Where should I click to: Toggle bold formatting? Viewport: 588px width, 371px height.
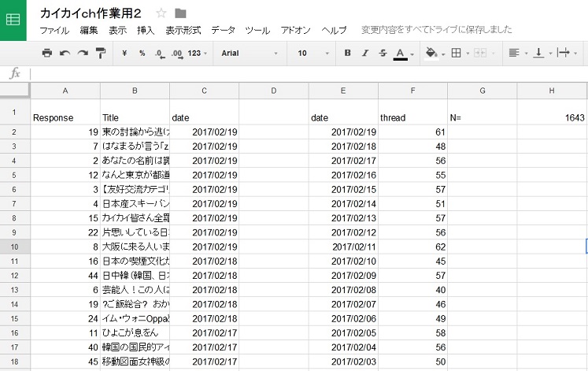[x=347, y=53]
